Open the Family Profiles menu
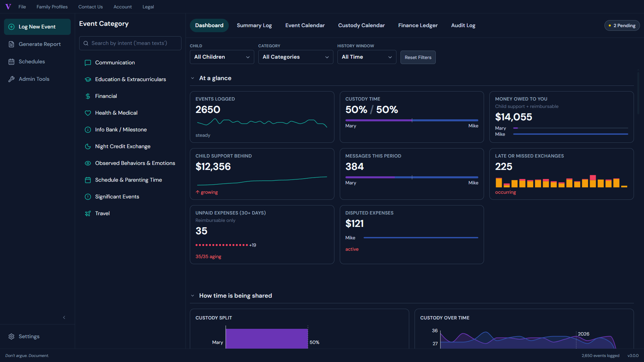The height and width of the screenshot is (362, 644). click(52, 7)
